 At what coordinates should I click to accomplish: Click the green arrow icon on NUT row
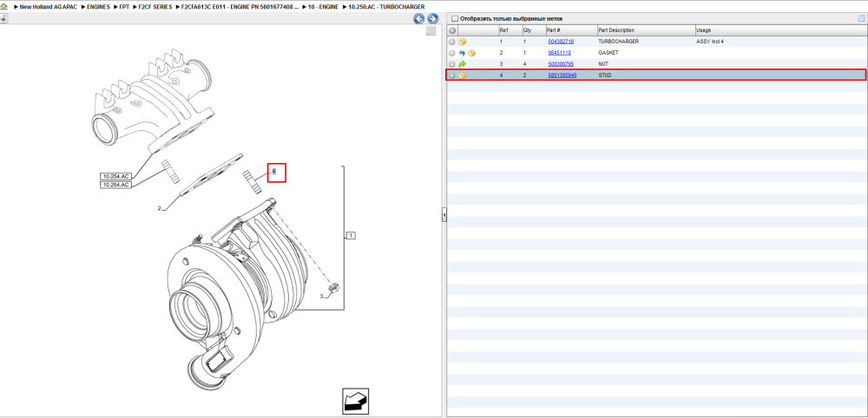point(463,64)
